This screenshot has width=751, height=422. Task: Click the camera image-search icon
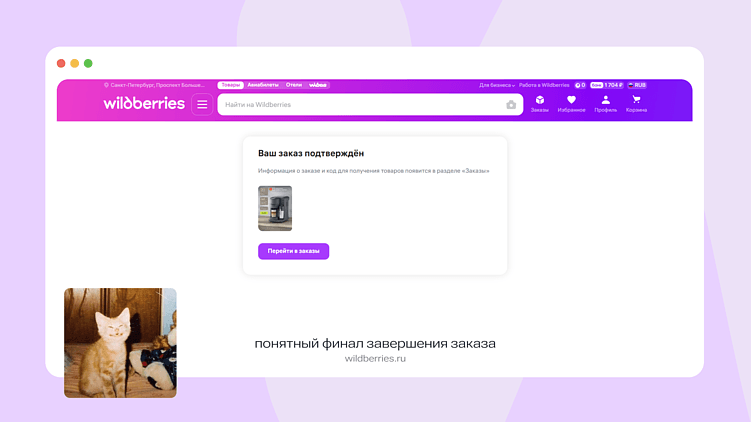coord(511,105)
